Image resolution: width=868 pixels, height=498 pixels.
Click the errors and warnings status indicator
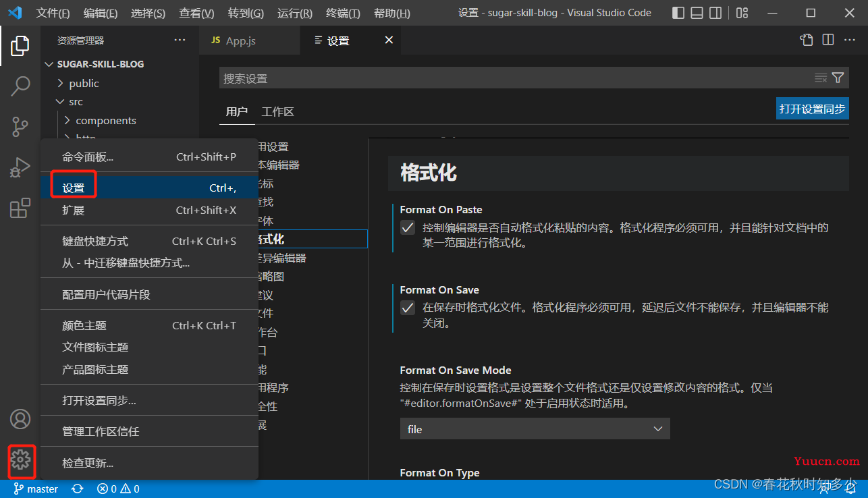click(118, 489)
